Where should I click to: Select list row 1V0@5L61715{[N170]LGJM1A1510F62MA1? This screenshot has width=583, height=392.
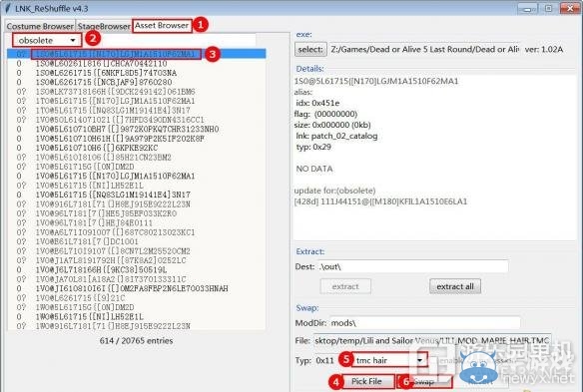(137, 177)
